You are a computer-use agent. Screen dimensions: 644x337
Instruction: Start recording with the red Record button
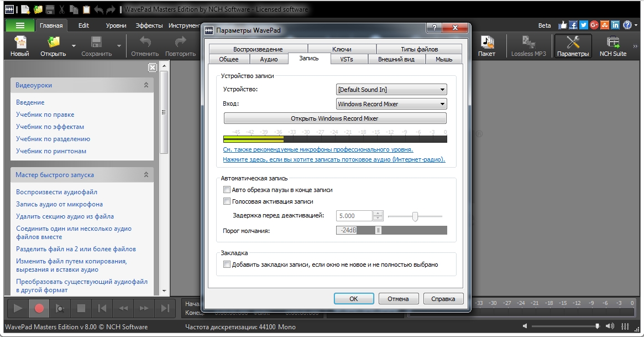(x=39, y=308)
